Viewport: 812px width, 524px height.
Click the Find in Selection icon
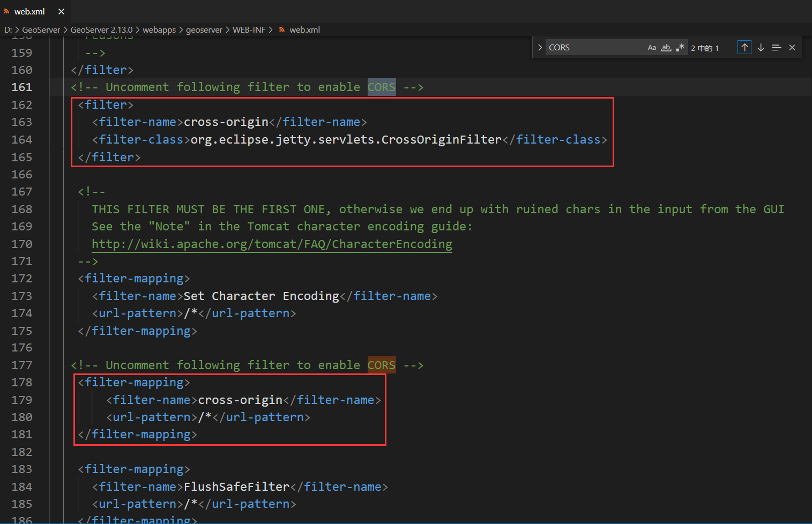tap(776, 47)
